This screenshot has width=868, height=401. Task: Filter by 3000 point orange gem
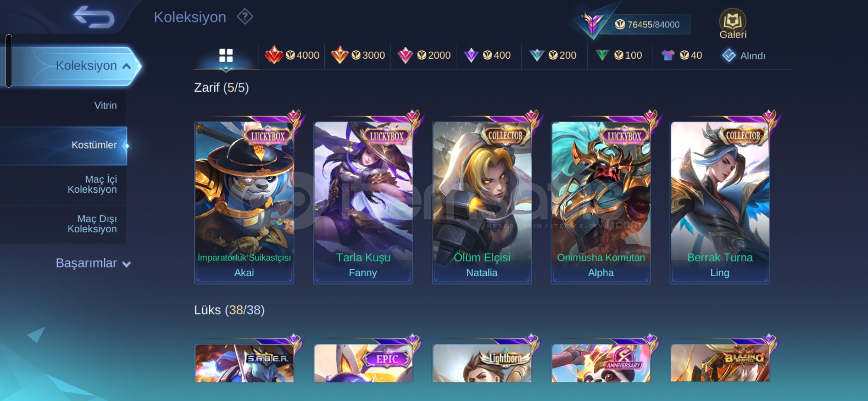(x=358, y=56)
